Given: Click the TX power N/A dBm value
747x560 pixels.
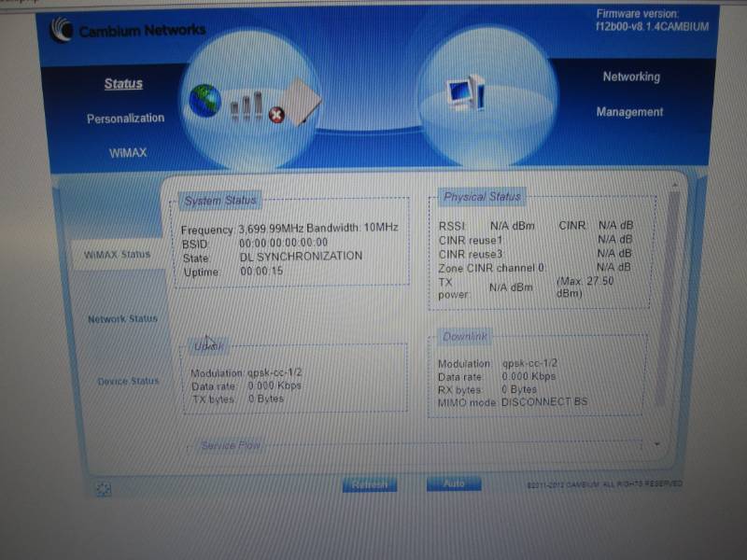Looking at the screenshot, I should pos(511,287).
